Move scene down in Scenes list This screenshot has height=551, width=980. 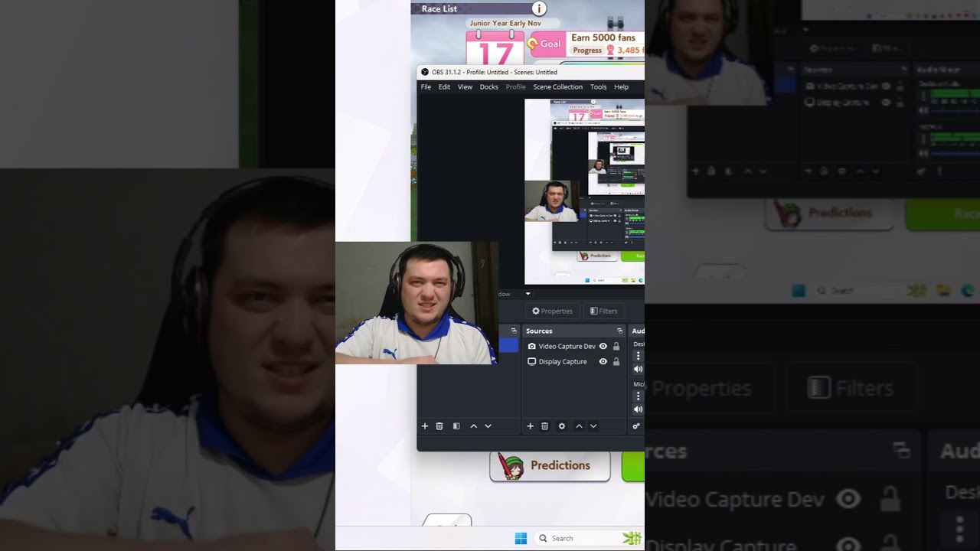(x=488, y=425)
